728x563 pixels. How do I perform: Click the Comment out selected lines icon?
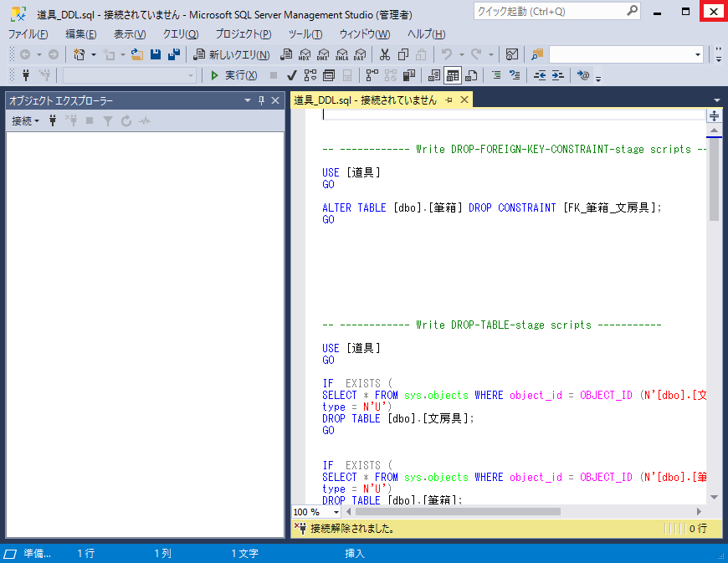pos(497,75)
